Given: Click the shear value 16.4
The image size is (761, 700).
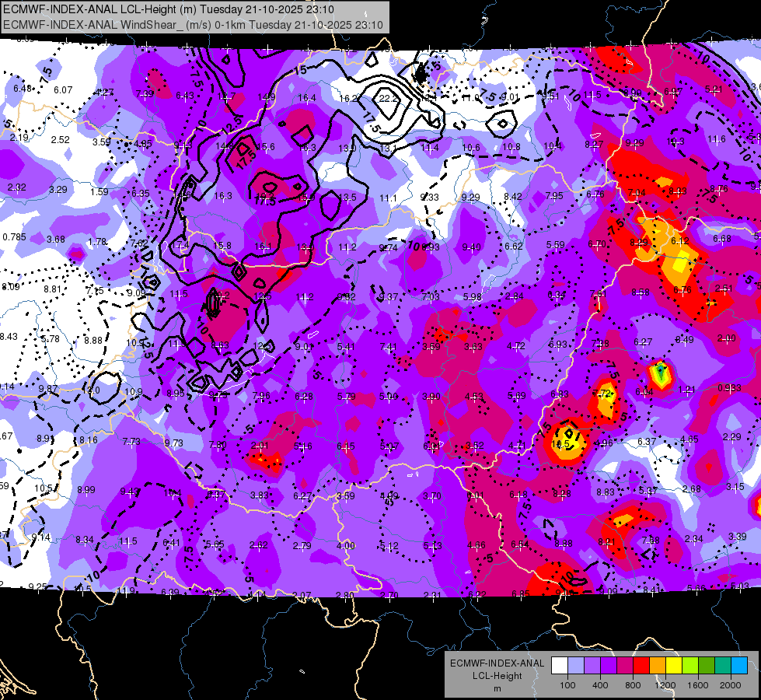Looking at the screenshot, I should (307, 98).
